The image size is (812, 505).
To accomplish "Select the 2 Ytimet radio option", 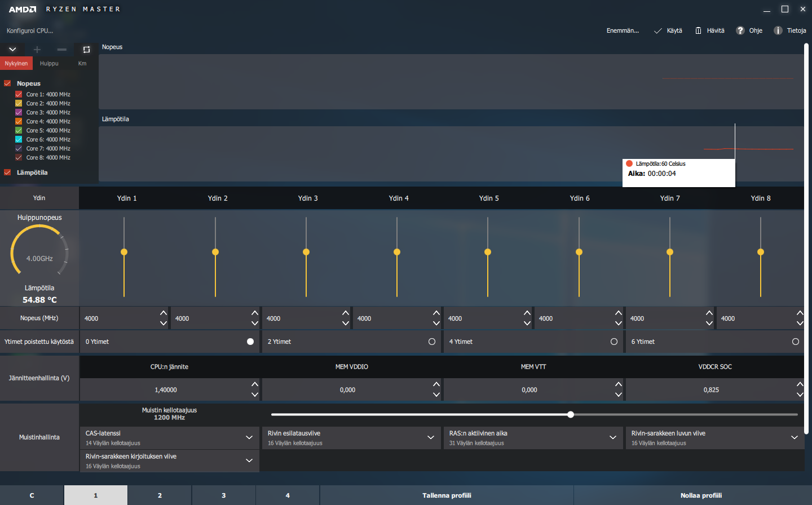I will point(432,342).
